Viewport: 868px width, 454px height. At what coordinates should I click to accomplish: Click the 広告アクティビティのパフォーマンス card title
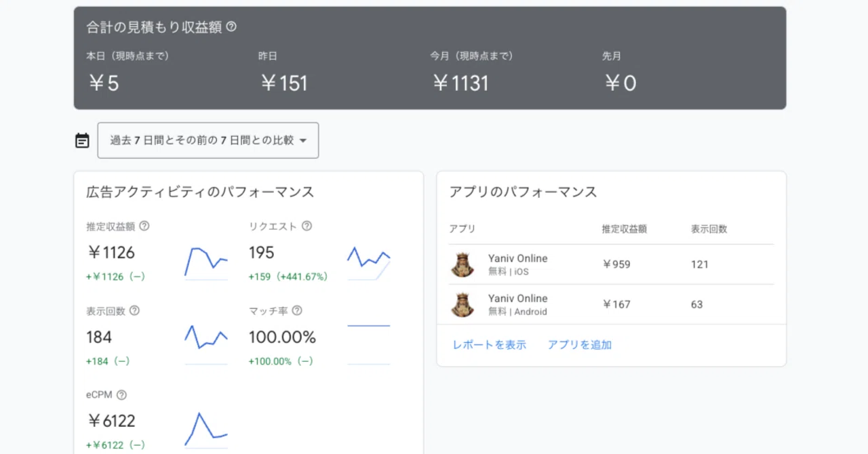(x=200, y=192)
